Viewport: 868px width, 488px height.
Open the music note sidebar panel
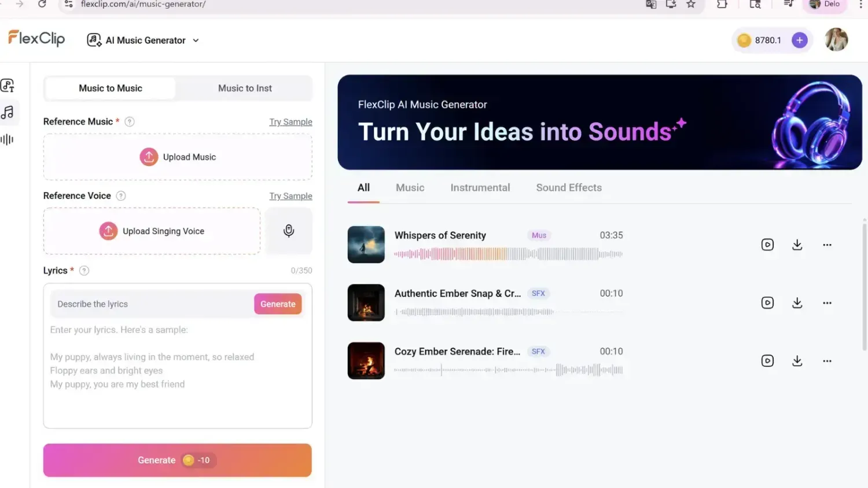click(x=8, y=113)
